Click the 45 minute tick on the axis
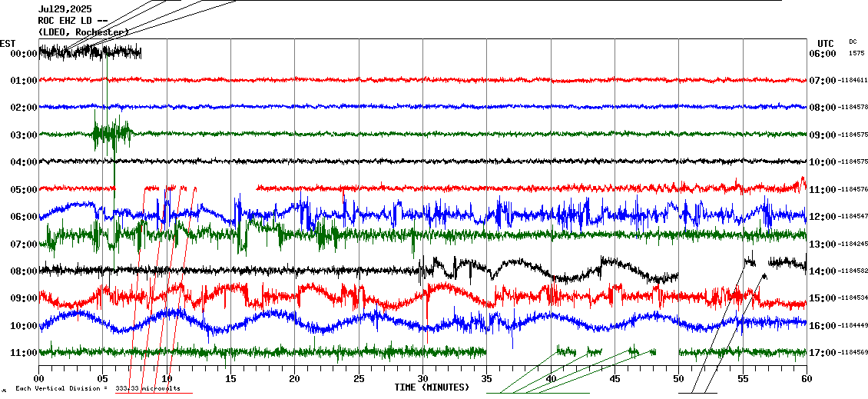868x399 pixels. coord(615,379)
